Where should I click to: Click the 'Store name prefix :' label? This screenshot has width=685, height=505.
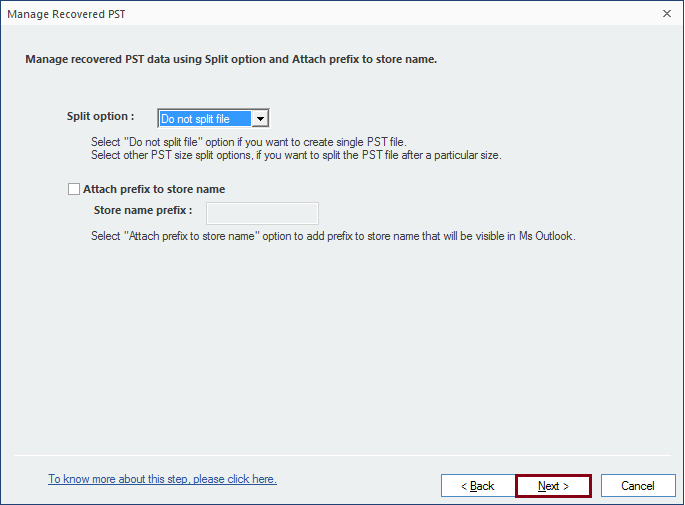[x=143, y=210]
